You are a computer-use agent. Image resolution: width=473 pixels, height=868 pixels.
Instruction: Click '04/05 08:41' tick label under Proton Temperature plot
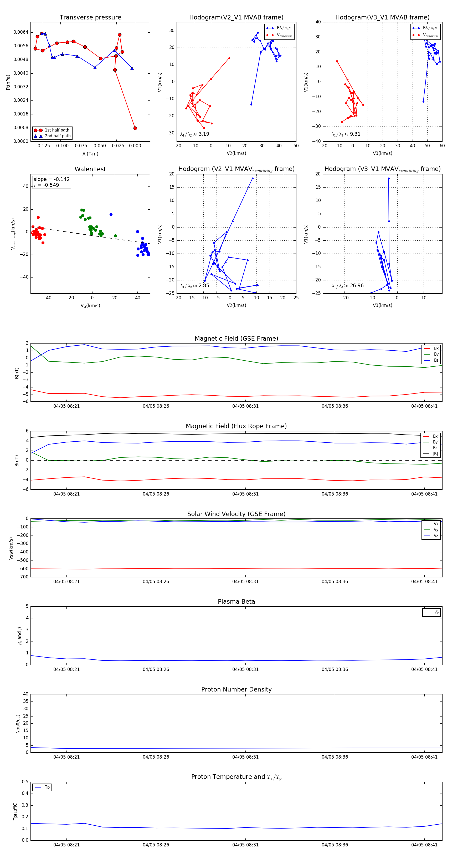coord(424,845)
